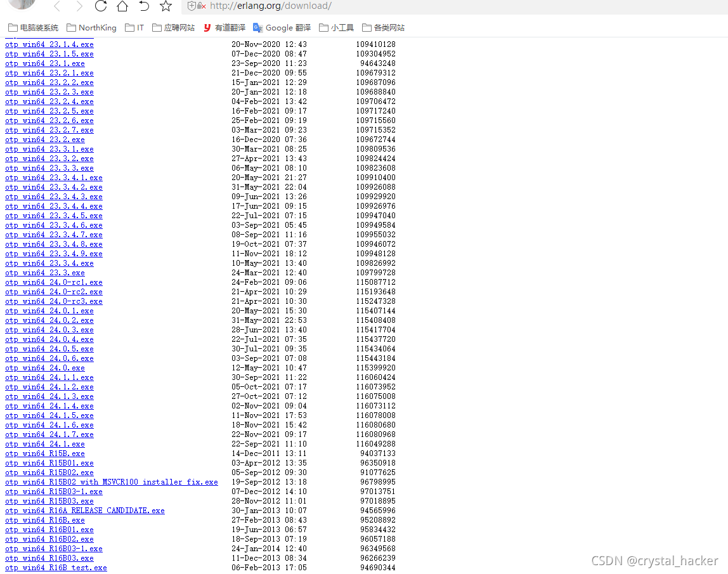Download otp_win64_24.0.exe
The image size is (728, 574).
(45, 369)
